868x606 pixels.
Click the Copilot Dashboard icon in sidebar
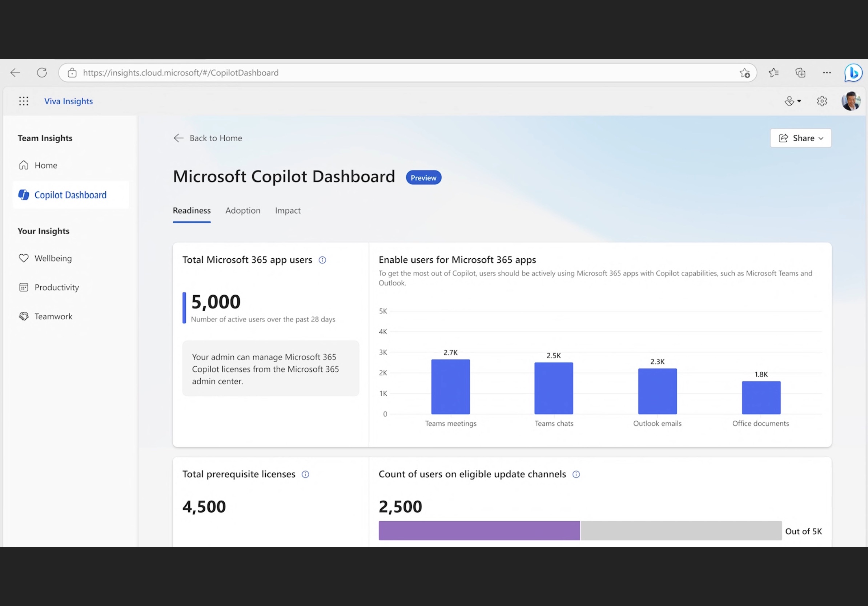tap(24, 194)
